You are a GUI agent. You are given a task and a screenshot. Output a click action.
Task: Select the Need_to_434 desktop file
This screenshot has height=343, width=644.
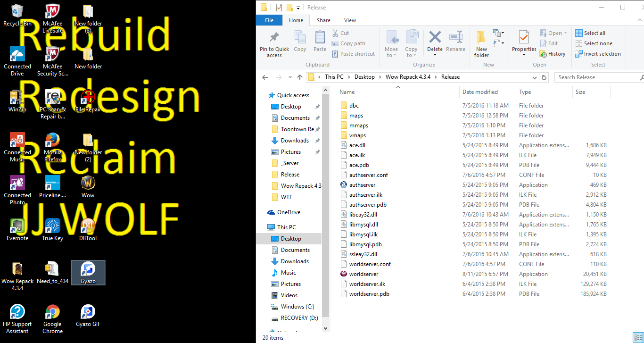(52, 273)
